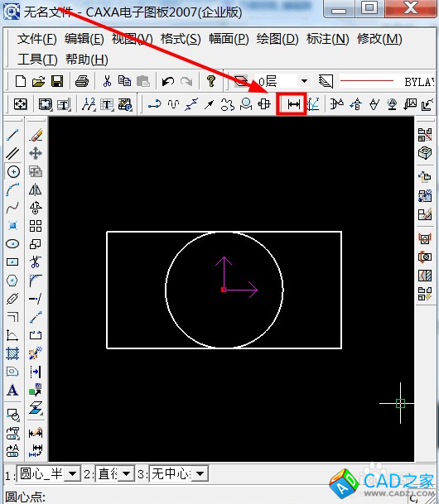The height and width of the screenshot is (504, 439).
Task: Choose the ellipse tool in left toolbar
Action: pos(12,244)
